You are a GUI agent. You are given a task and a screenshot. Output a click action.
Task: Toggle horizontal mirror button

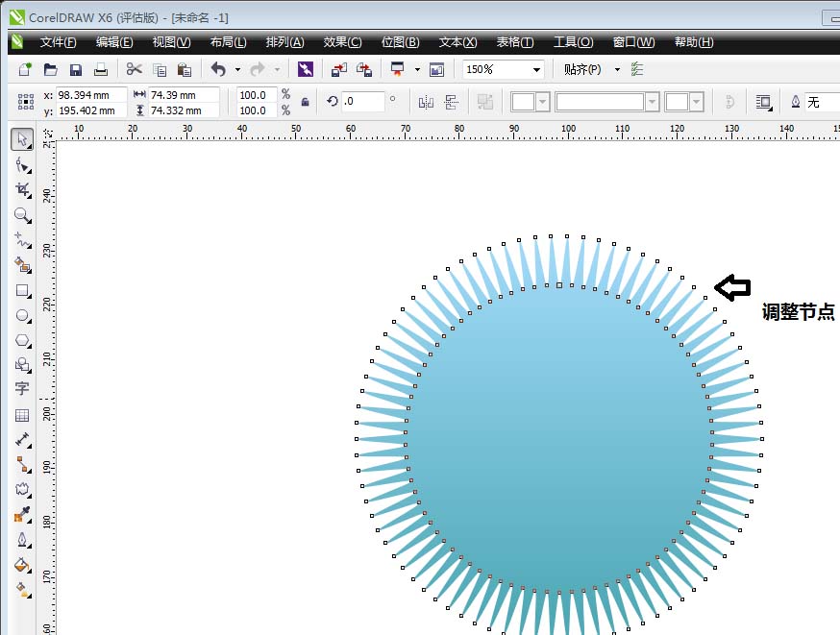426,102
